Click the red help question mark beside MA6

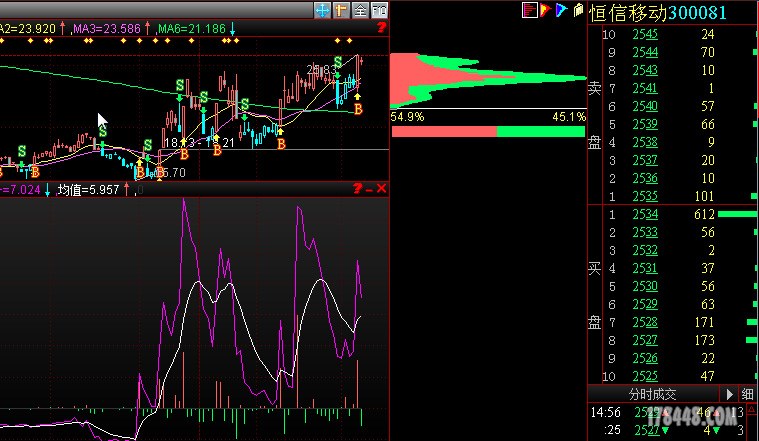click(381, 29)
